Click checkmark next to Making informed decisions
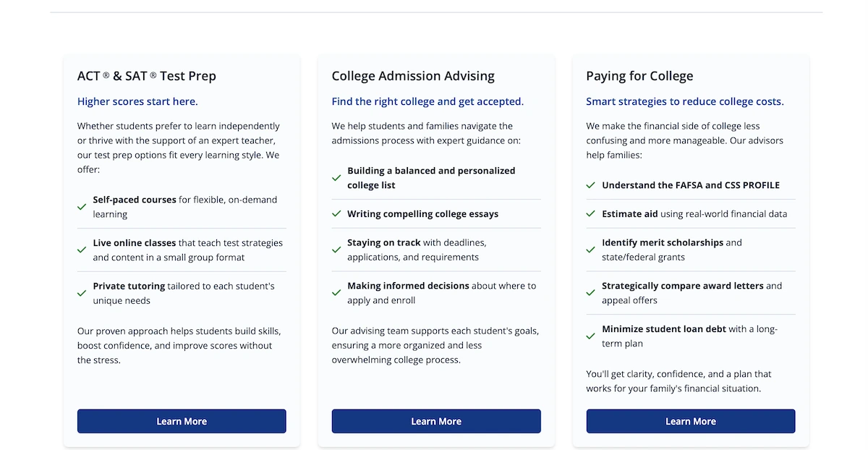This screenshot has height=450, width=868. [336, 293]
